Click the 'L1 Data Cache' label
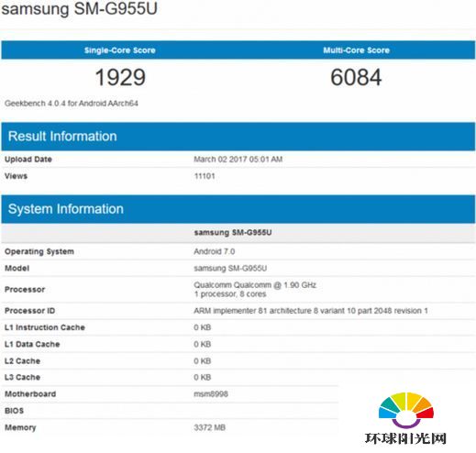 click(32, 344)
